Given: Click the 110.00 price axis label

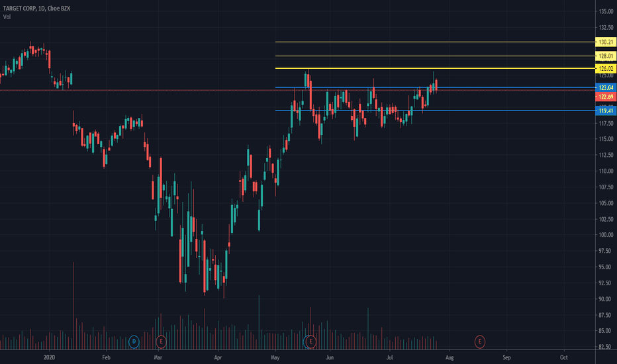Looking at the screenshot, I should click(x=606, y=171).
